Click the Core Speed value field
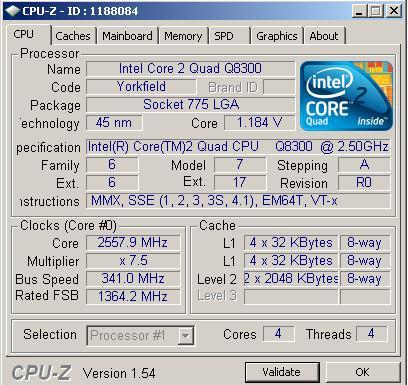Viewport: 408px width, 385px height. click(133, 243)
